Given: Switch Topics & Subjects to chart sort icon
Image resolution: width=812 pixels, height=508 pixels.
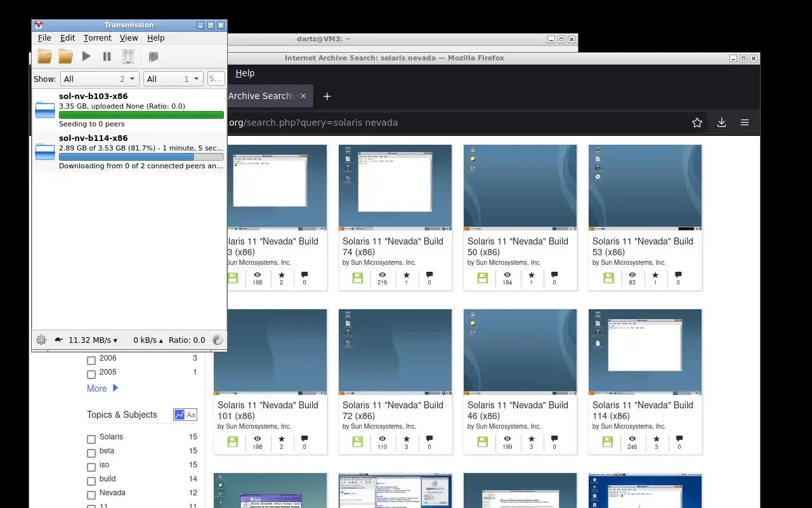Looking at the screenshot, I should coord(180,415).
